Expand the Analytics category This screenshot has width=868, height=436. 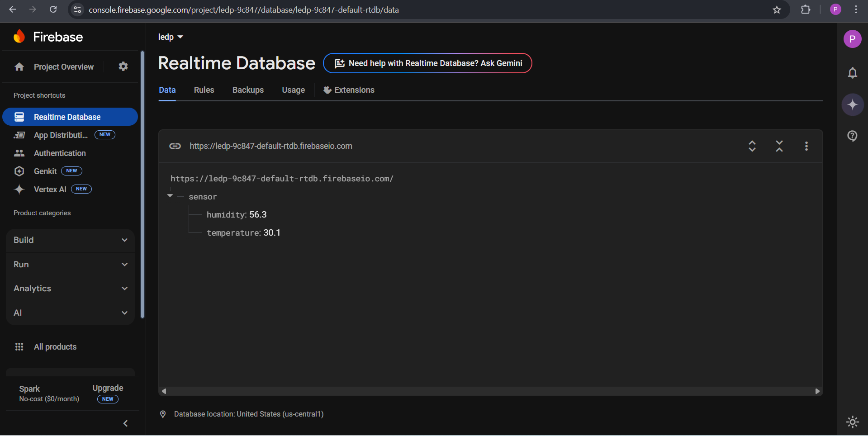tap(71, 289)
